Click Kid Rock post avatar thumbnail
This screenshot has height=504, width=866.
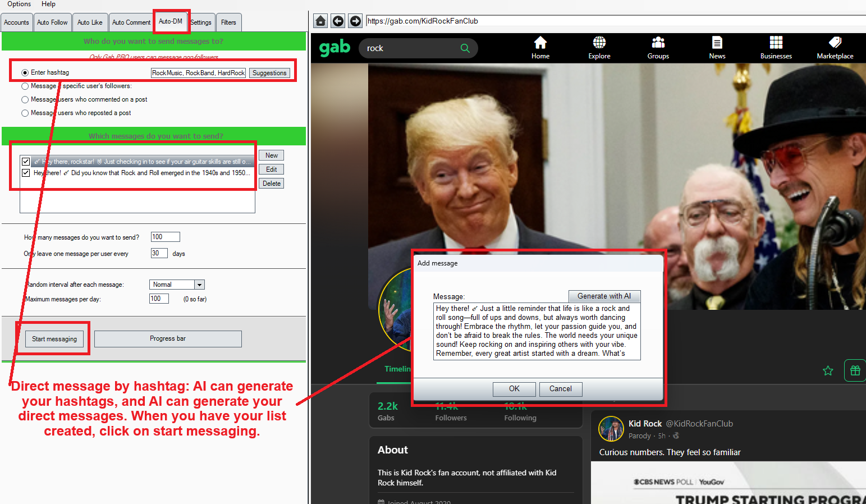click(611, 429)
